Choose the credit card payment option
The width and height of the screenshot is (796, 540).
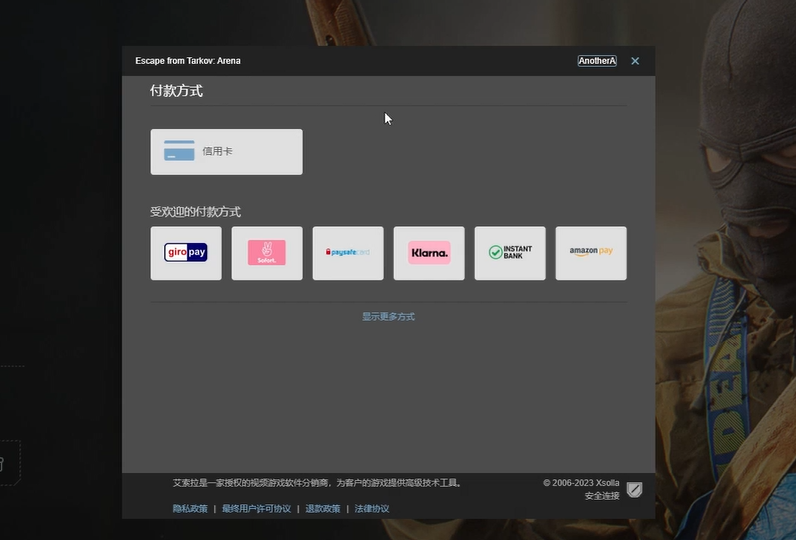click(x=226, y=152)
